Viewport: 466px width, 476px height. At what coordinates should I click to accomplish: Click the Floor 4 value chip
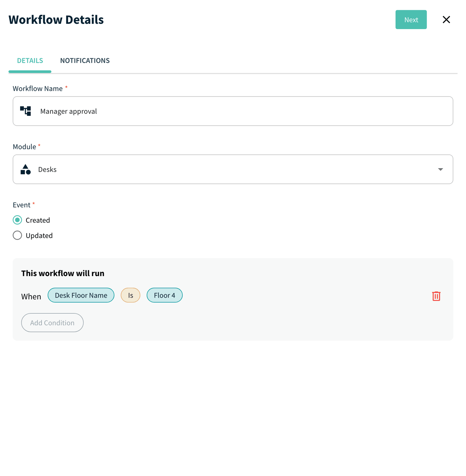(165, 295)
